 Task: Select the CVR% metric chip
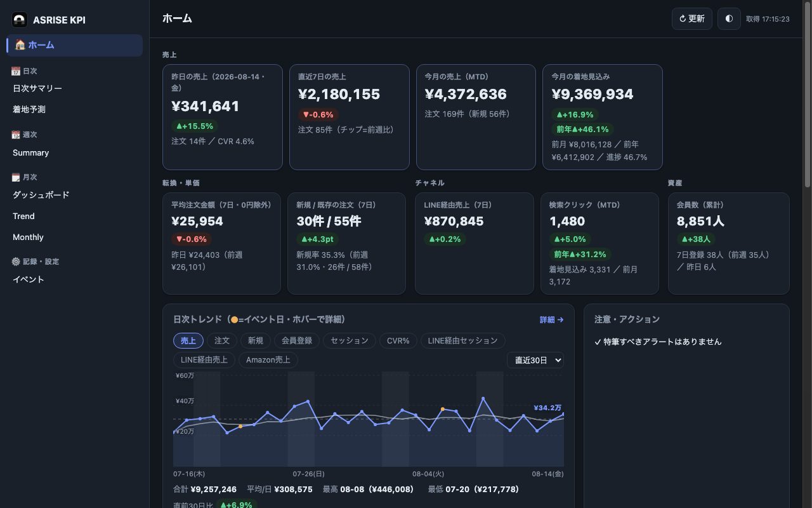point(398,340)
